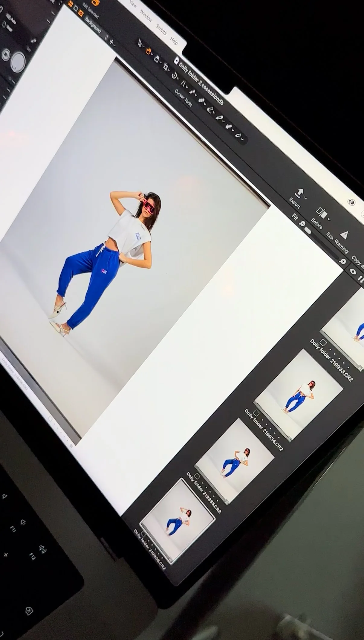The height and width of the screenshot is (640, 364).
Task: Select the Select pointer cursor tool
Action: coord(139,43)
